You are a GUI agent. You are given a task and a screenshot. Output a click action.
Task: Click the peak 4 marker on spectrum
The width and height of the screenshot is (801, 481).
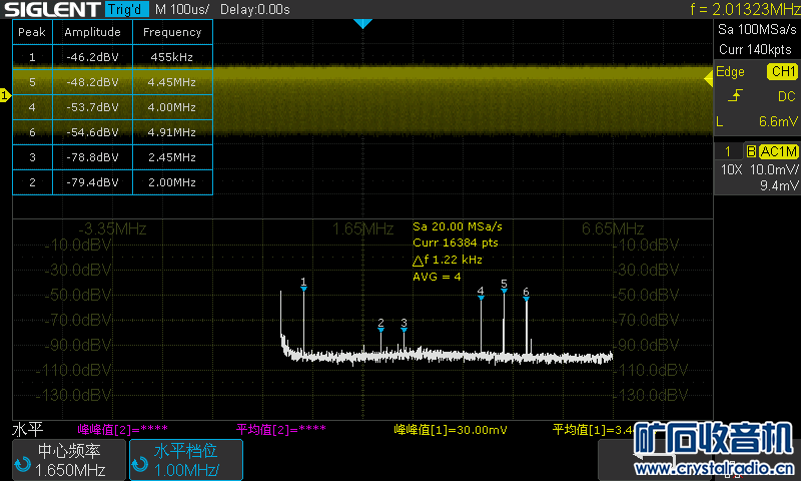click(481, 294)
